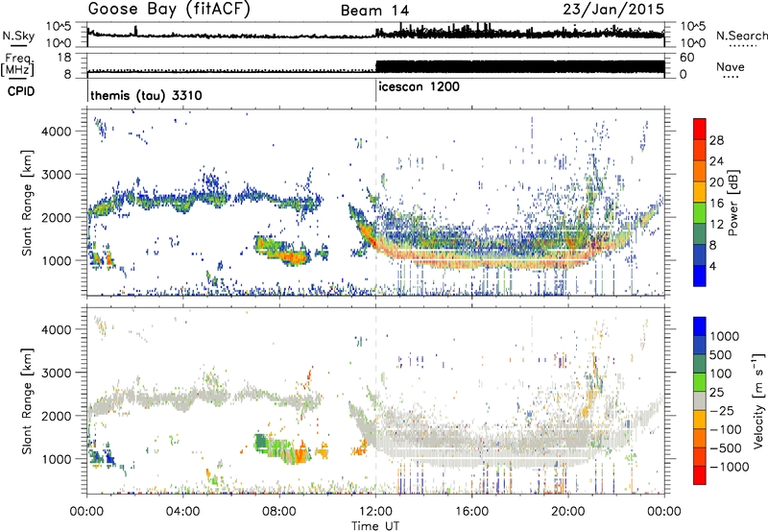Click the 'N.Search' legend label
768x532 pixels.
(741, 36)
